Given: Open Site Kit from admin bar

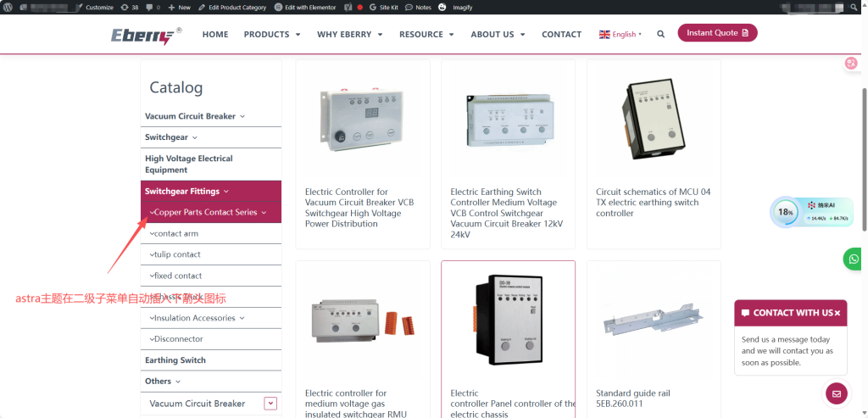Looking at the screenshot, I should 384,7.
